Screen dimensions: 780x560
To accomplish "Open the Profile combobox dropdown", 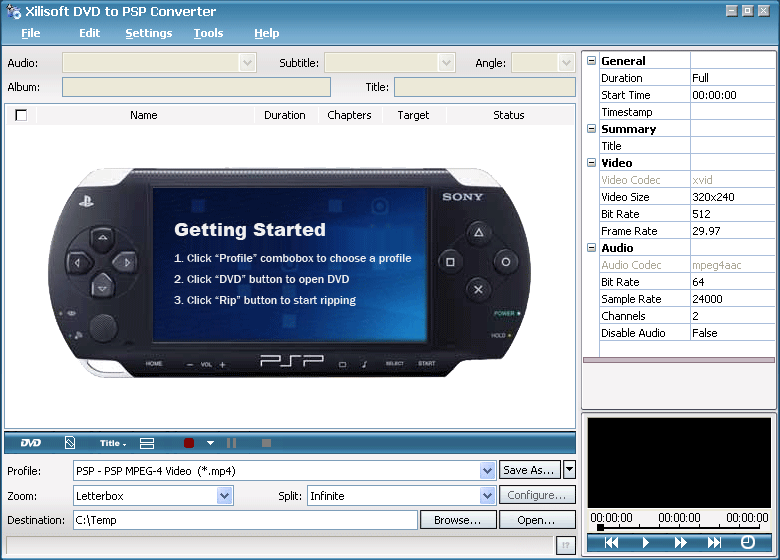I will 487,470.
